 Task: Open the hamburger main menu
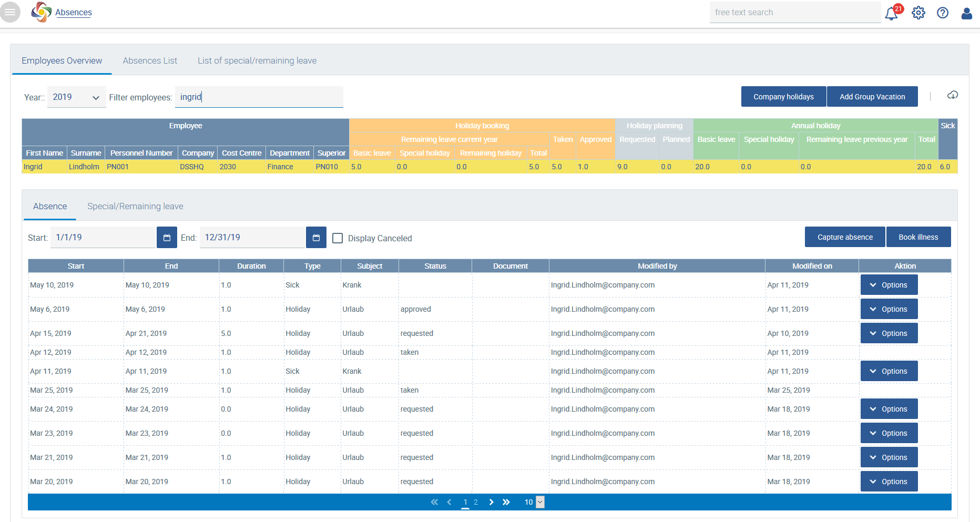pos(10,12)
